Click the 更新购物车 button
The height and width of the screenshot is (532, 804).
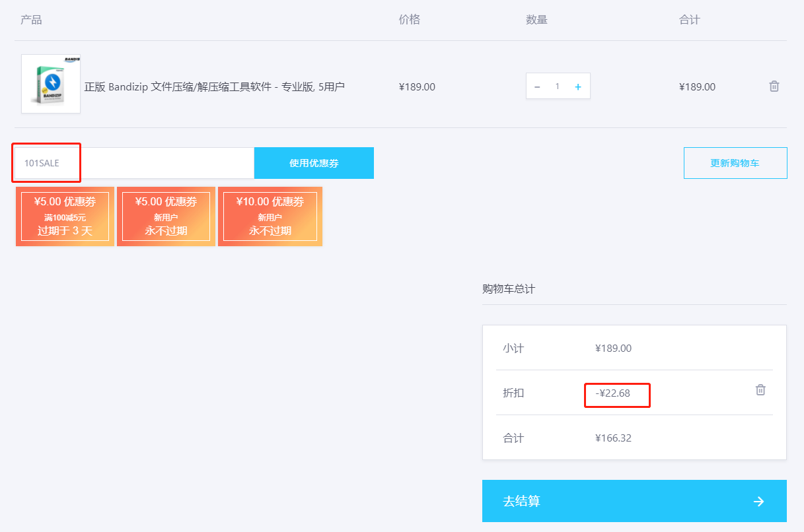click(735, 163)
